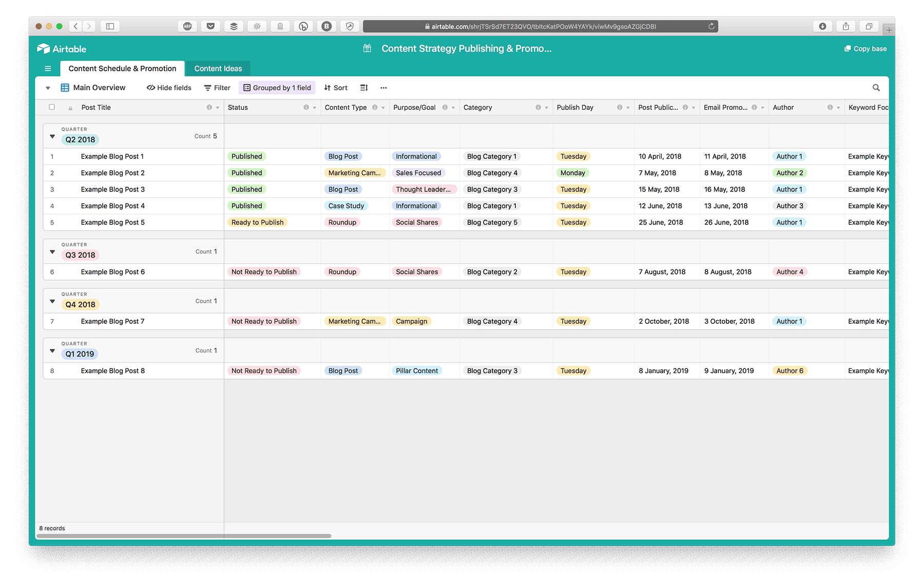Click the row height icon
The image size is (924, 587).
pyautogui.click(x=364, y=88)
